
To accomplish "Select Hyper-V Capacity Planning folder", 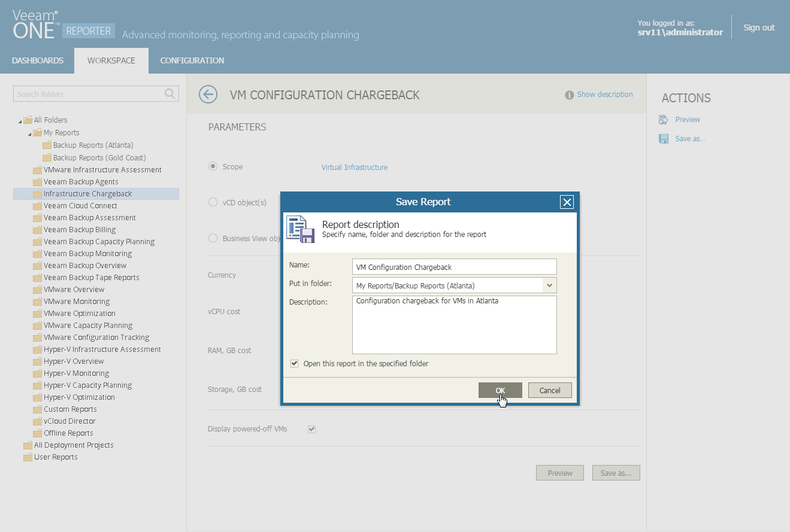I will [x=87, y=385].
